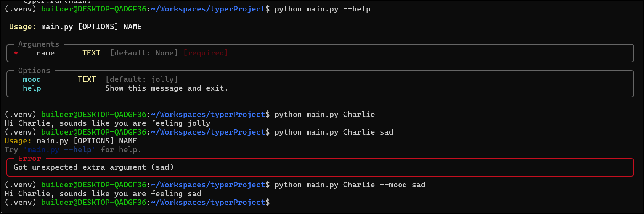Click the 'Got unexpected extra argument (sad)' message

(93, 167)
